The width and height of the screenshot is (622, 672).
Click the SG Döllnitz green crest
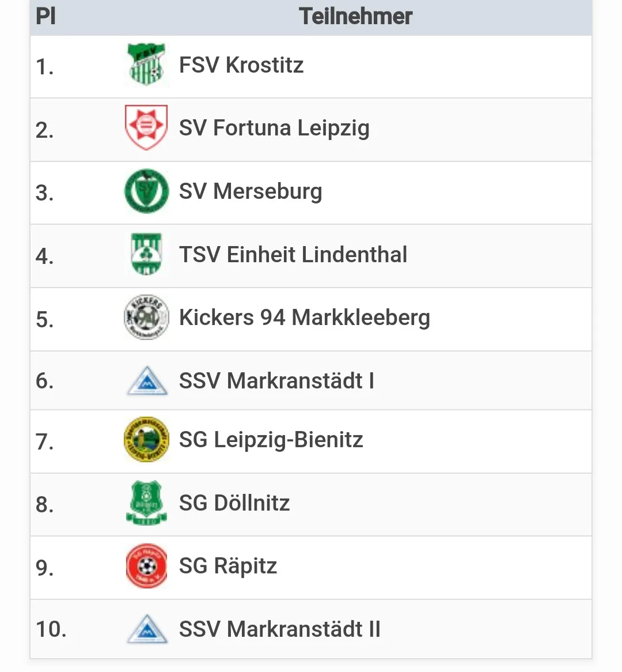click(x=146, y=503)
